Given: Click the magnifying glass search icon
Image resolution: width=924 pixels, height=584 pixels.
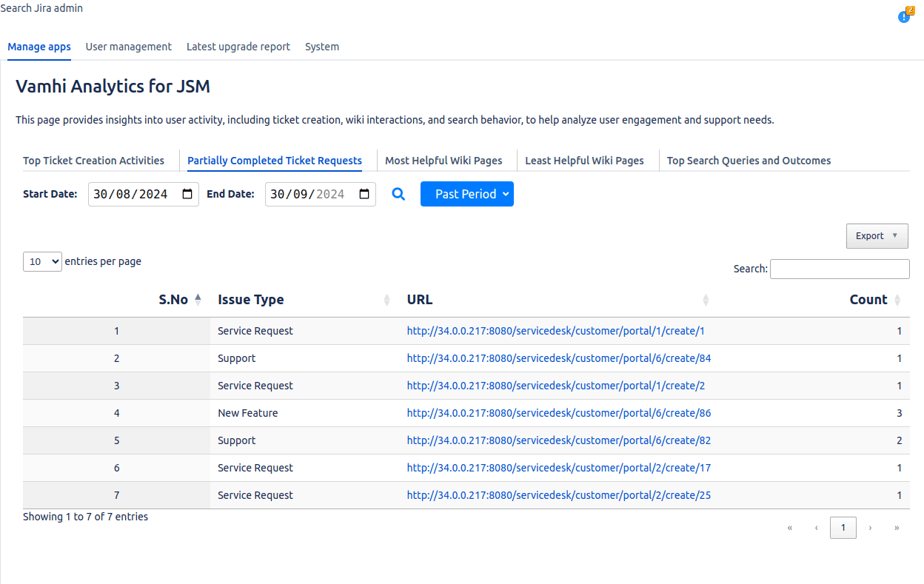Looking at the screenshot, I should point(398,194).
